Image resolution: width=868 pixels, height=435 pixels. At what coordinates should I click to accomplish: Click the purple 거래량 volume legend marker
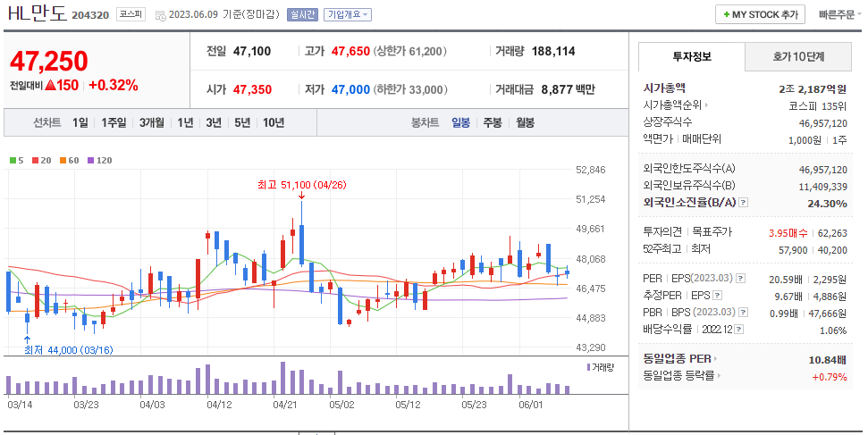point(588,367)
